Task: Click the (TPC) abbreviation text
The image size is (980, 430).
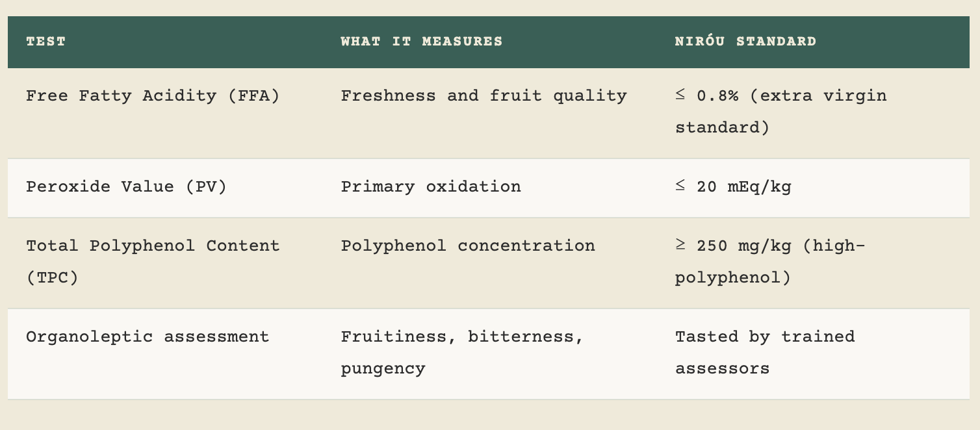Action: coord(52,278)
